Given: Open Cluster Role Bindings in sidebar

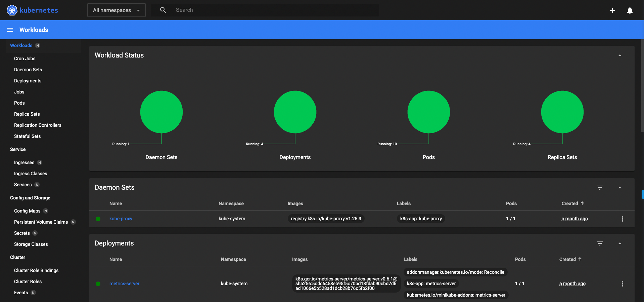Looking at the screenshot, I should (36, 270).
